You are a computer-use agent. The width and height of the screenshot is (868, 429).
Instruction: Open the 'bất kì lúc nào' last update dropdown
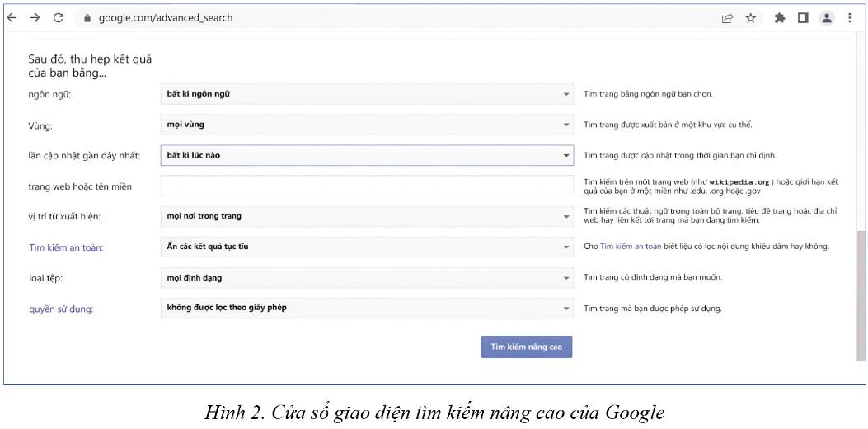tap(367, 155)
